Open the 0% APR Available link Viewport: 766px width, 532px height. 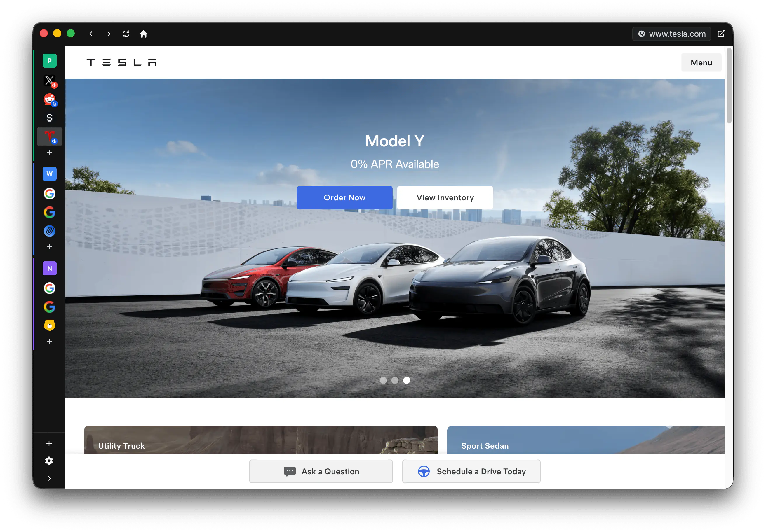pos(395,164)
